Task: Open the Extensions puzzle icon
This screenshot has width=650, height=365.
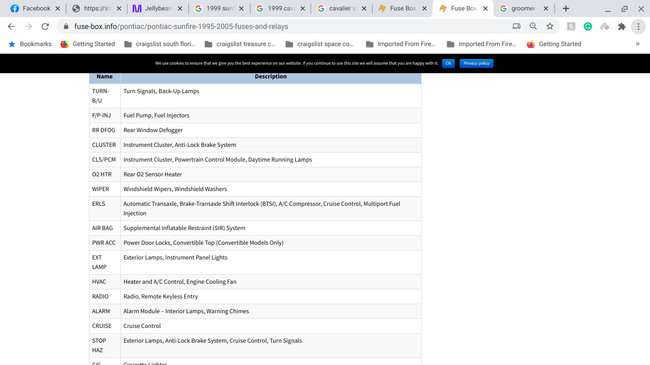Action: tap(621, 27)
